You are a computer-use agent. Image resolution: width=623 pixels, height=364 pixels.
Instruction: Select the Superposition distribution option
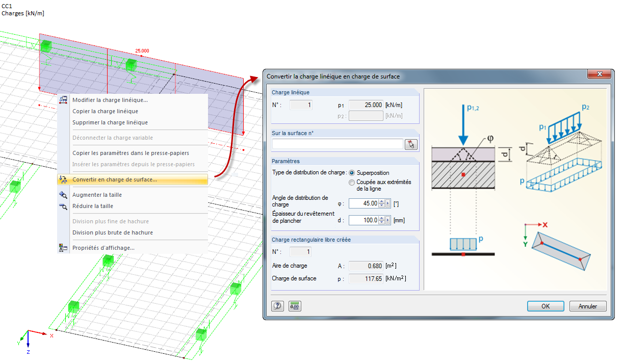(x=352, y=172)
